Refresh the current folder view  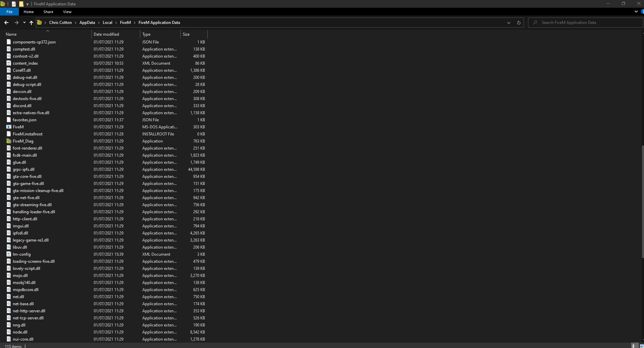519,23
